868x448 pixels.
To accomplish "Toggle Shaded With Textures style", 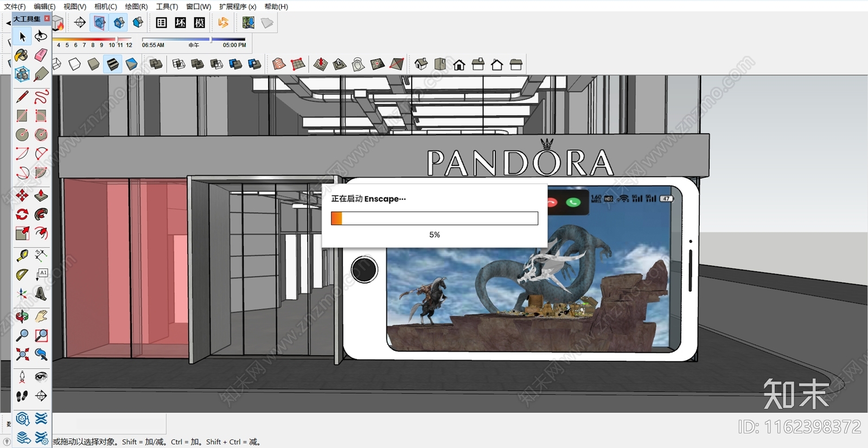I will pos(112,65).
